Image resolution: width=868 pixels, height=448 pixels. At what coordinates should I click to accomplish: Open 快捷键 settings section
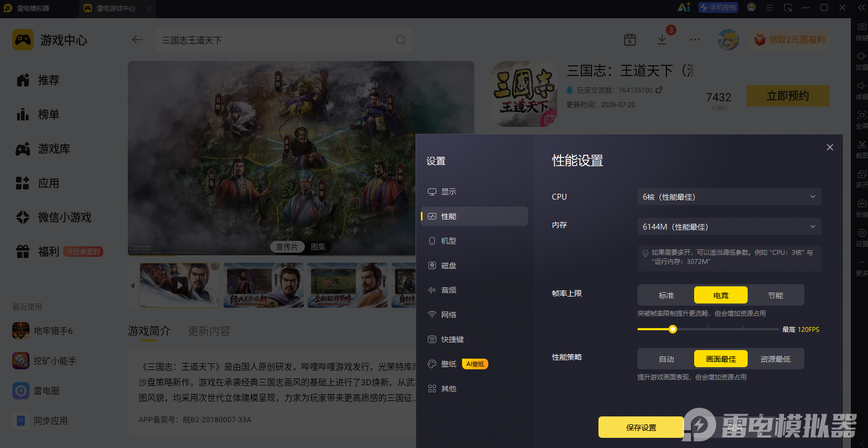[x=474, y=339]
